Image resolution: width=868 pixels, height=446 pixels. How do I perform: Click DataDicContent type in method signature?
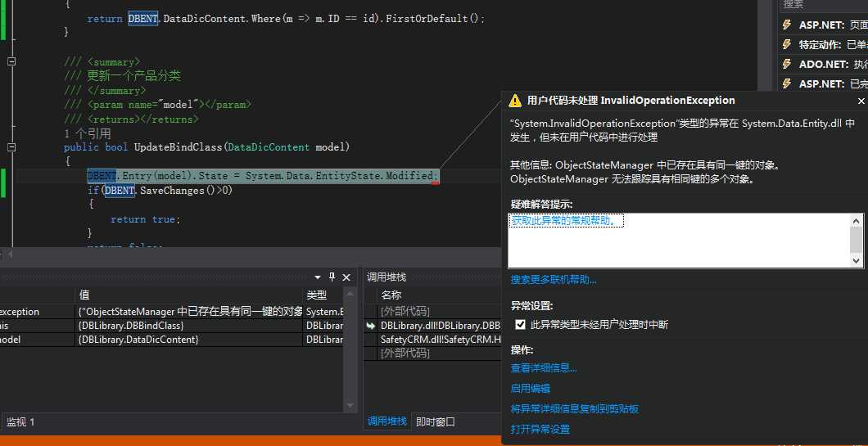(x=269, y=147)
